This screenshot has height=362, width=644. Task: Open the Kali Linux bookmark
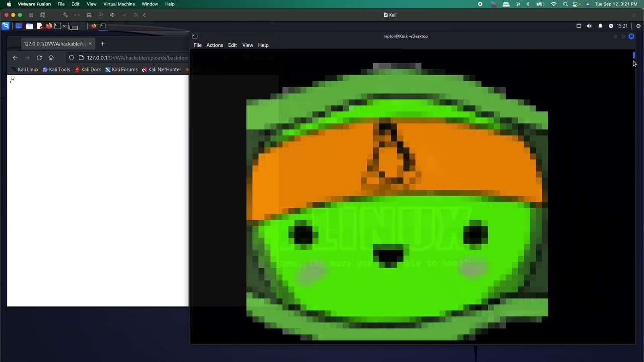[25, 70]
